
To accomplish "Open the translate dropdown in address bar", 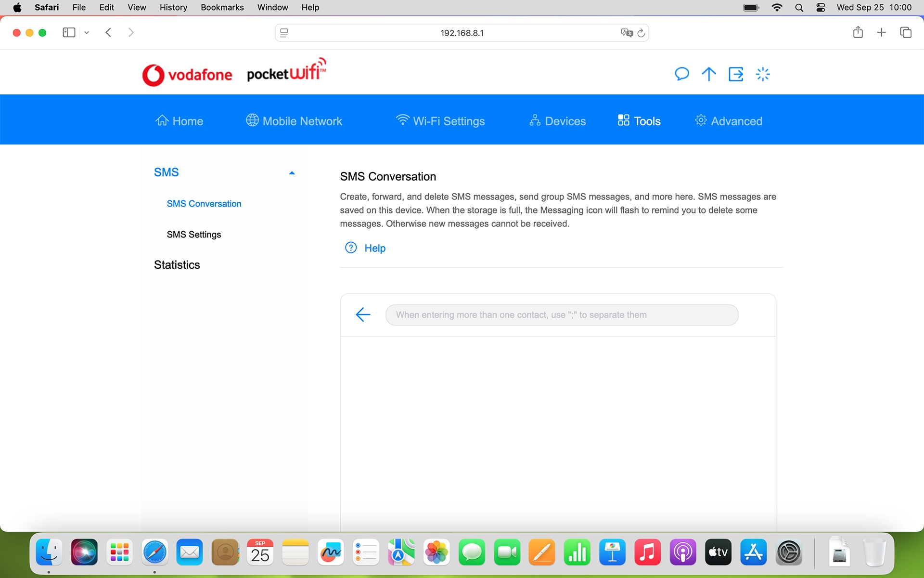I will click(x=626, y=33).
